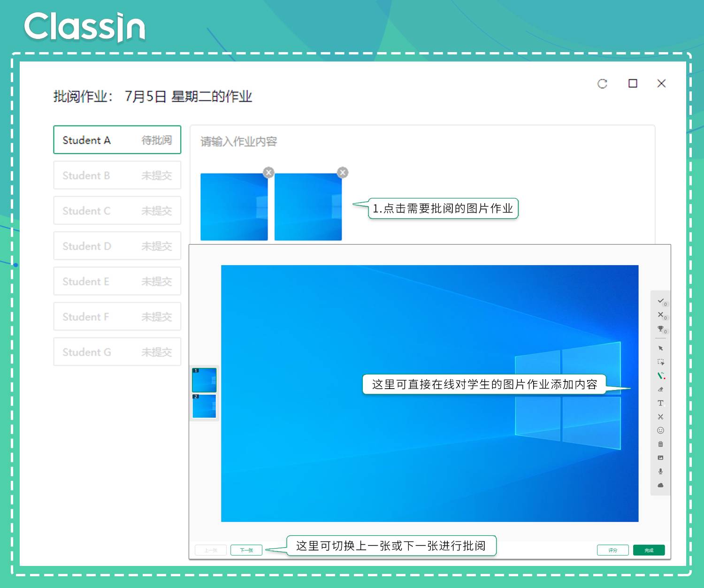
Task: Select Student E row in list
Action: [117, 281]
